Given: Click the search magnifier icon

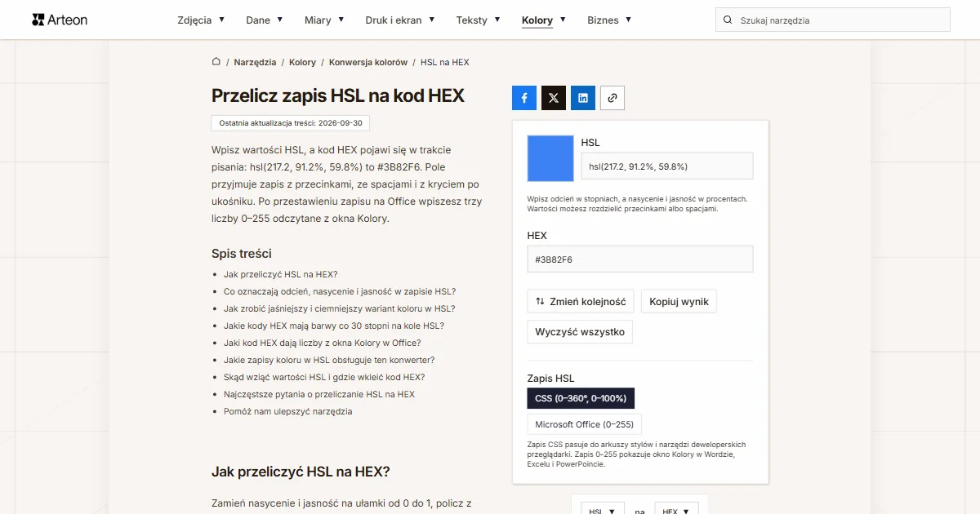Looking at the screenshot, I should click(728, 20).
